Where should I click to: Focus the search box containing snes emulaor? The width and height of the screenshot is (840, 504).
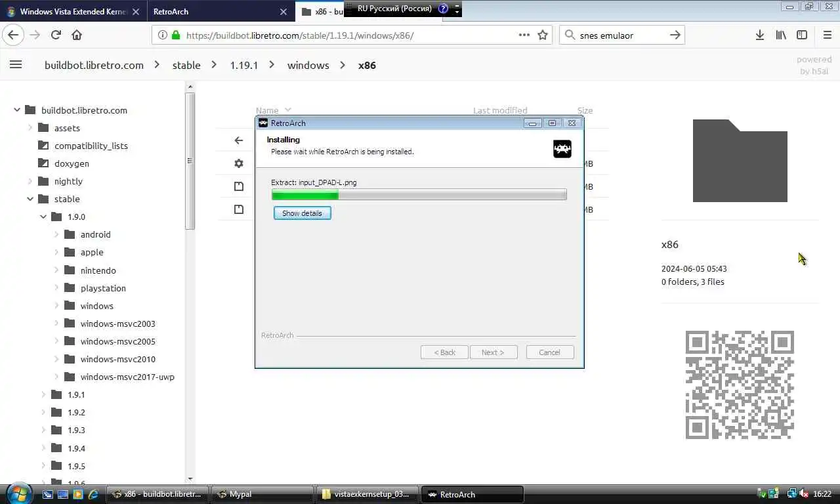coord(621,35)
